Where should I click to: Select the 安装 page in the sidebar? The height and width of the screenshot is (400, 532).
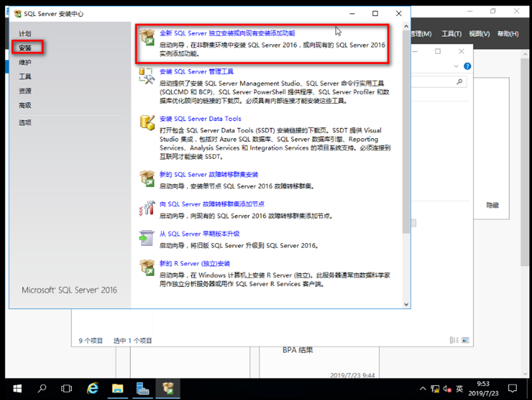[25, 48]
